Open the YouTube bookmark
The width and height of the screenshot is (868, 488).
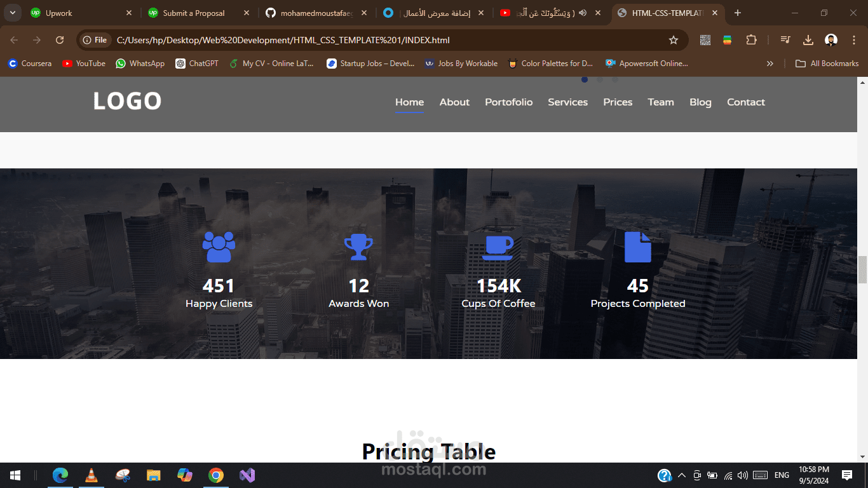point(84,64)
